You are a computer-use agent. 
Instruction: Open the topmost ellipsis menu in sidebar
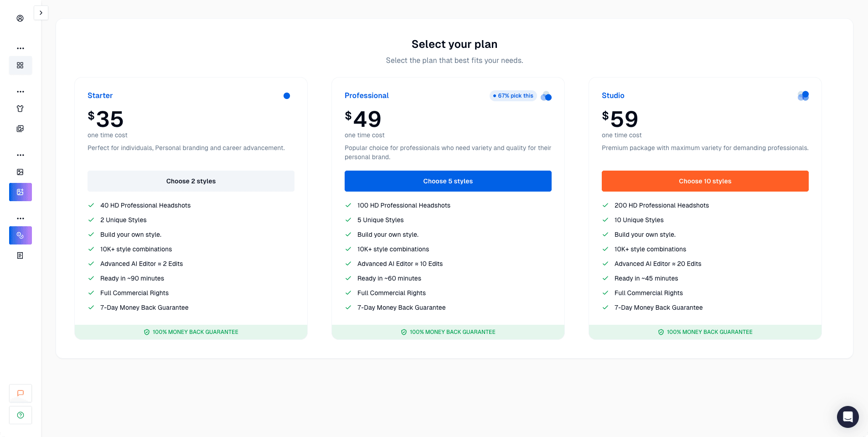(x=20, y=48)
